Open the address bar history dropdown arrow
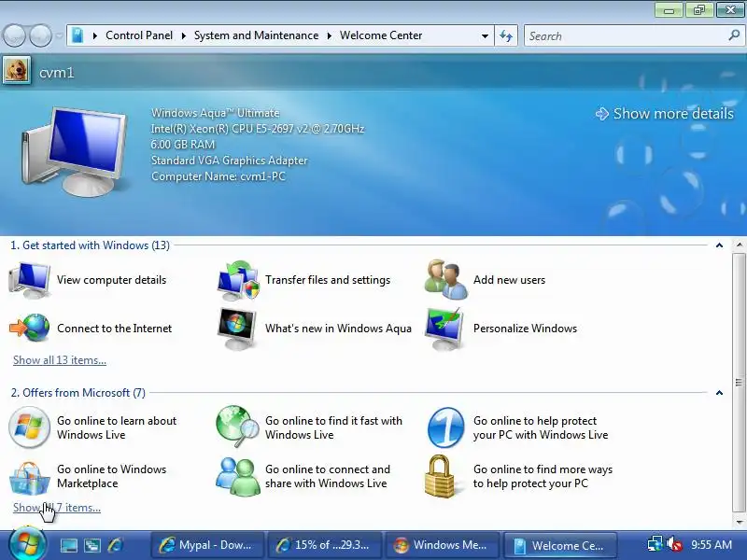 tap(485, 35)
